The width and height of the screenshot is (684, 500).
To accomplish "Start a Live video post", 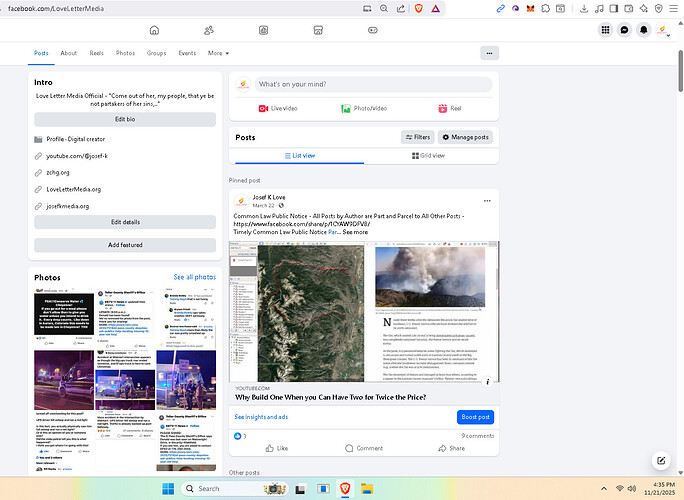I will (279, 108).
